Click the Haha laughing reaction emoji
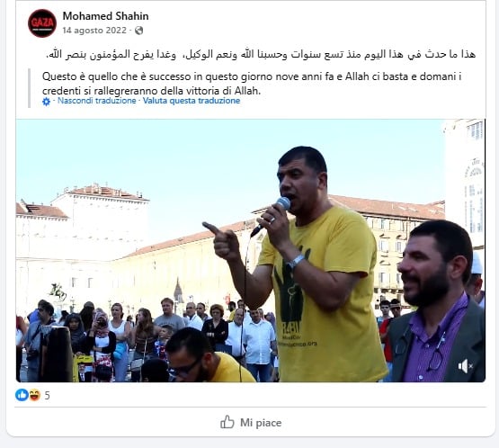 35,395
